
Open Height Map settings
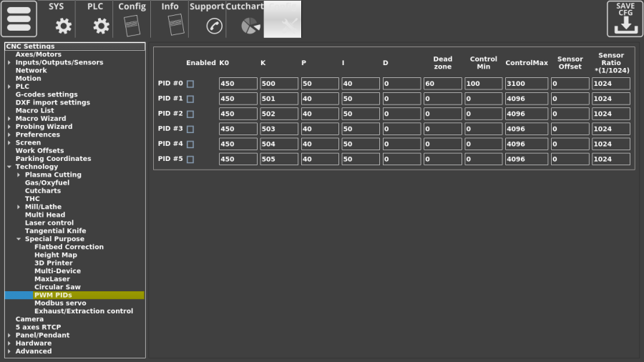tap(56, 255)
